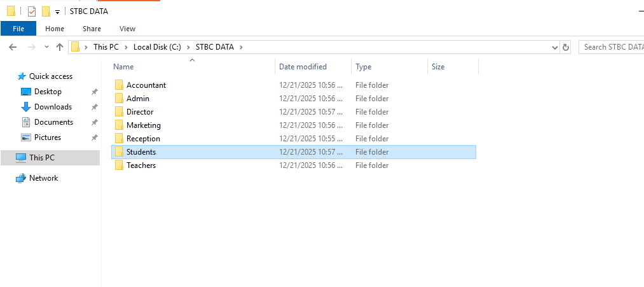Click the Properties icon in quick access toolbar
Screen dimensions: 644x287
tap(32, 11)
